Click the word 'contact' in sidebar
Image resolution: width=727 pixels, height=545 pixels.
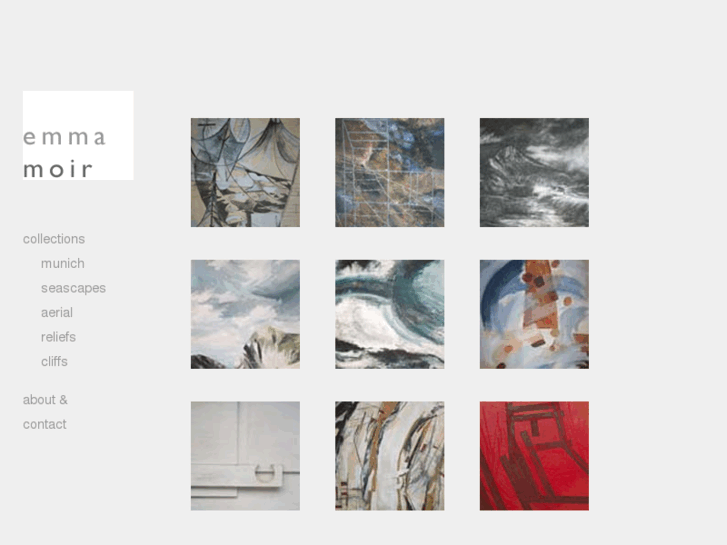click(45, 424)
